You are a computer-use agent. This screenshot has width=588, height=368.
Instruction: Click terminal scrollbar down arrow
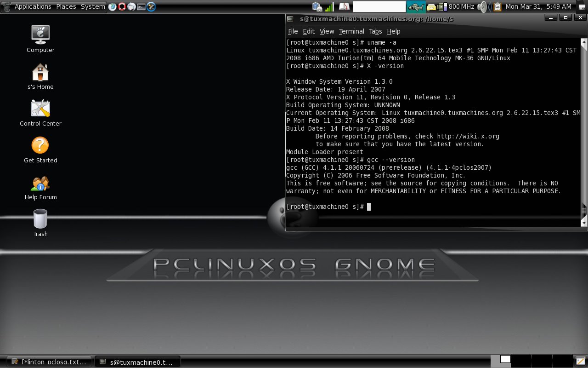pos(584,223)
